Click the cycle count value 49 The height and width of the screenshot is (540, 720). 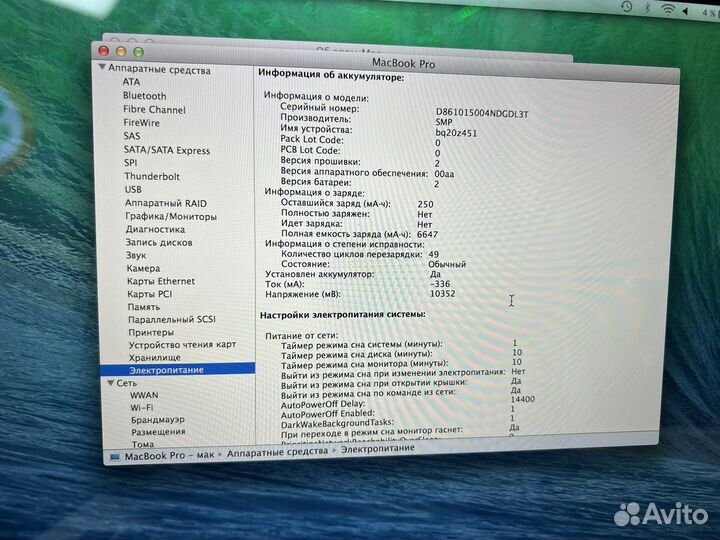pyautogui.click(x=433, y=254)
